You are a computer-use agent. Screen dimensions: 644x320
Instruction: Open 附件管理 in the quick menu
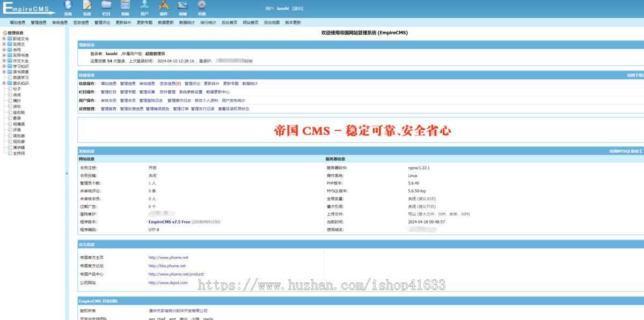[x=167, y=92]
